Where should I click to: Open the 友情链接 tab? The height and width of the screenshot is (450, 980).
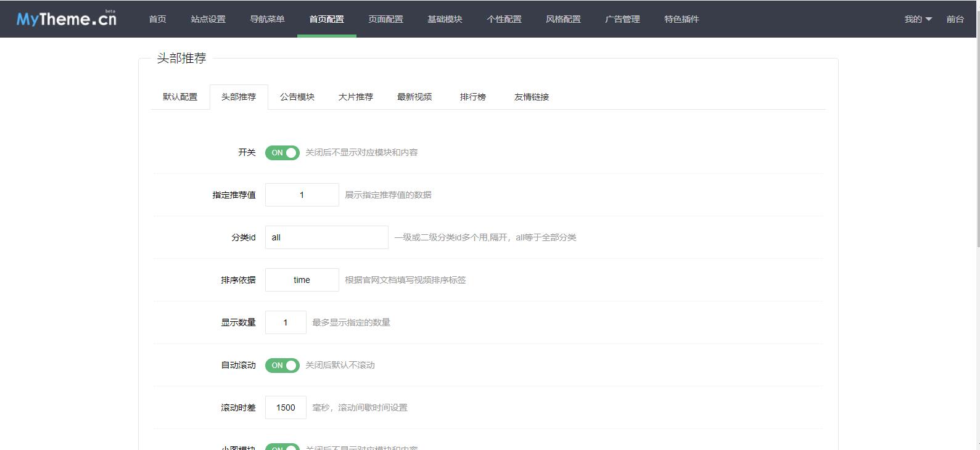pyautogui.click(x=532, y=97)
